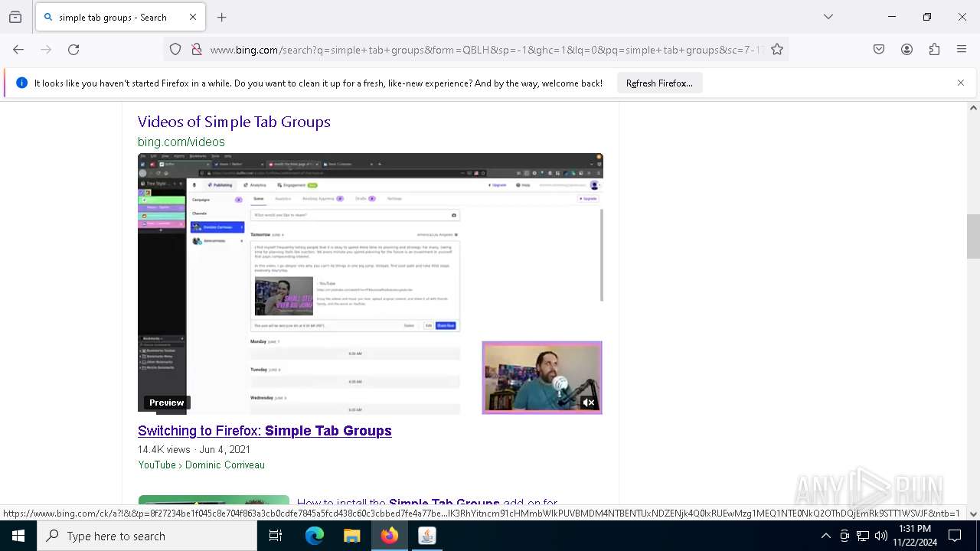Launch Microsoft Edge from the taskbar

pos(315,536)
